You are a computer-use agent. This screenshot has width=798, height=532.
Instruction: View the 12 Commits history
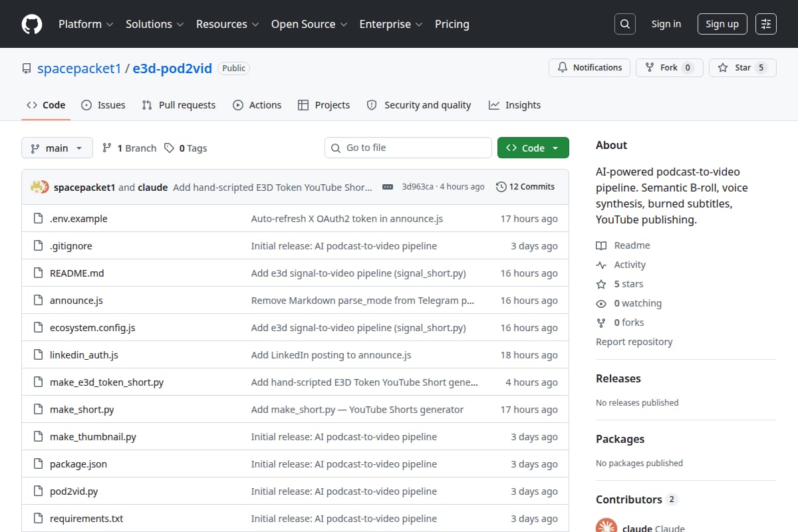click(x=525, y=187)
